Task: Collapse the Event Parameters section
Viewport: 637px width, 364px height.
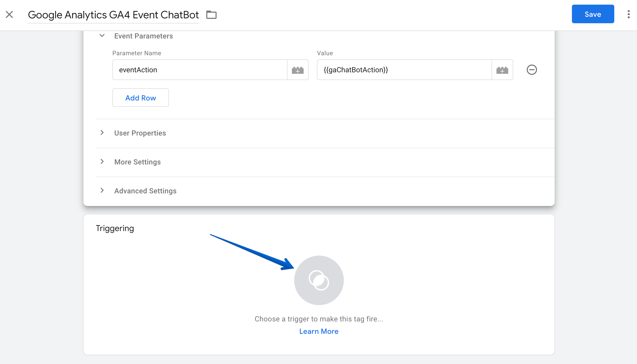Action: (102, 36)
